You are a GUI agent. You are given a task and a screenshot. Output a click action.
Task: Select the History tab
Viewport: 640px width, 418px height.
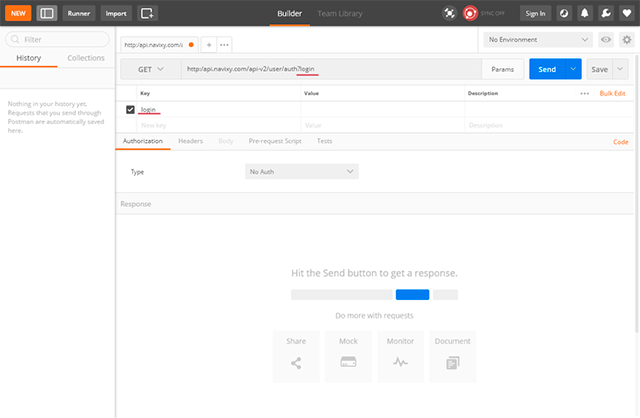[29, 58]
